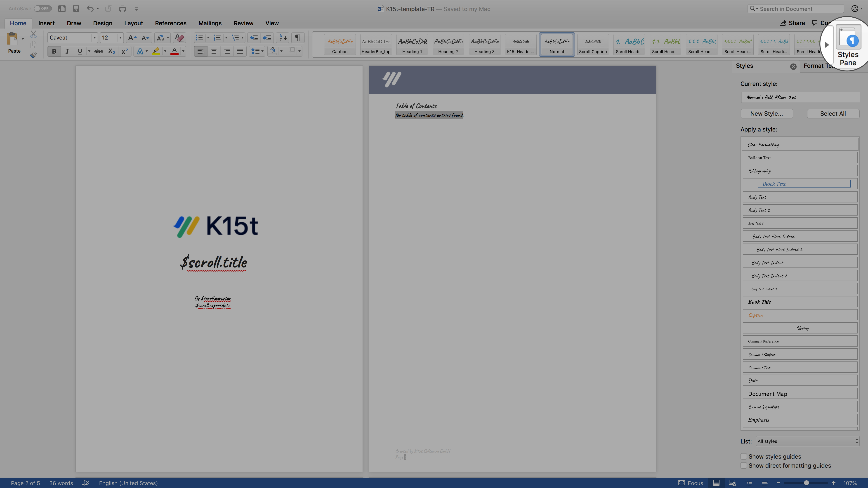The width and height of the screenshot is (868, 488).
Task: Toggle paragraph marks visibility
Action: pyautogui.click(x=297, y=37)
